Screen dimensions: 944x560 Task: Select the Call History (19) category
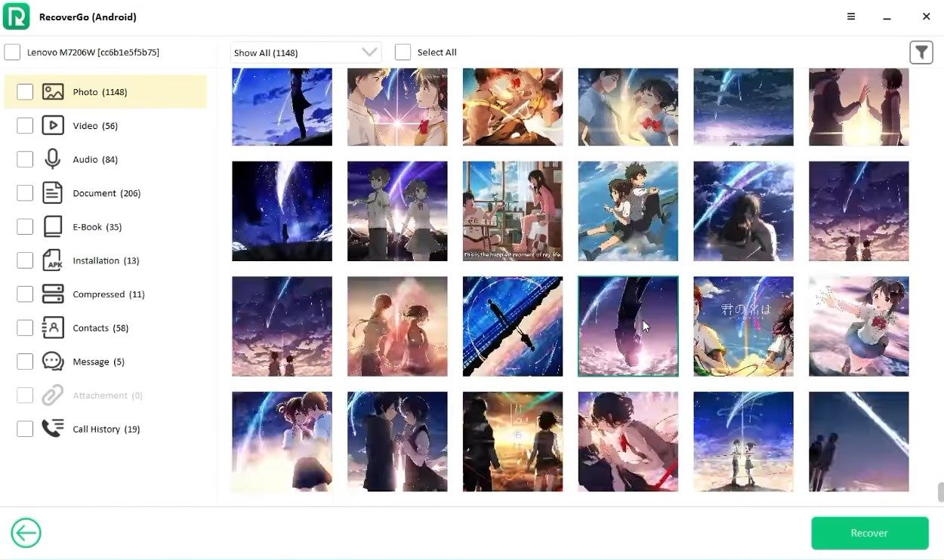[x=106, y=429]
